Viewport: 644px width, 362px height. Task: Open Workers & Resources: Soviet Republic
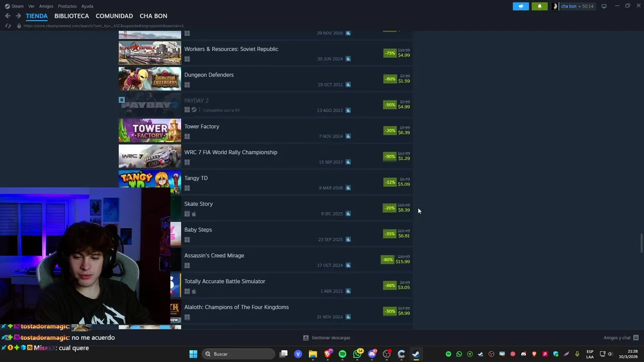point(266,53)
